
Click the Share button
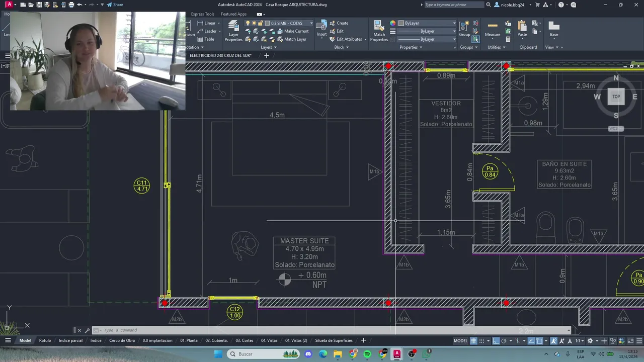click(115, 5)
